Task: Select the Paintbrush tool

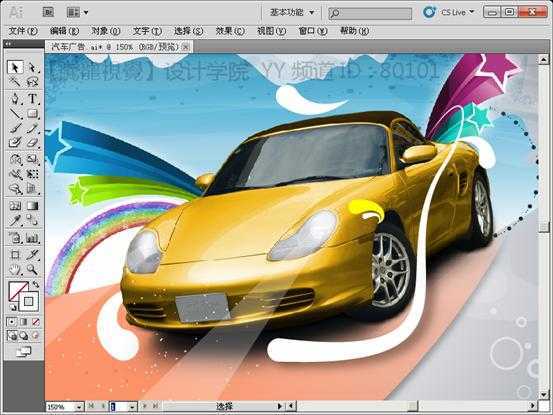Action: click(x=15, y=128)
